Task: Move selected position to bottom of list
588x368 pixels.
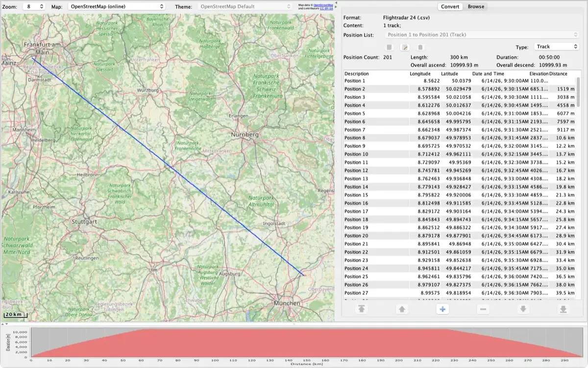Action: coord(563,309)
